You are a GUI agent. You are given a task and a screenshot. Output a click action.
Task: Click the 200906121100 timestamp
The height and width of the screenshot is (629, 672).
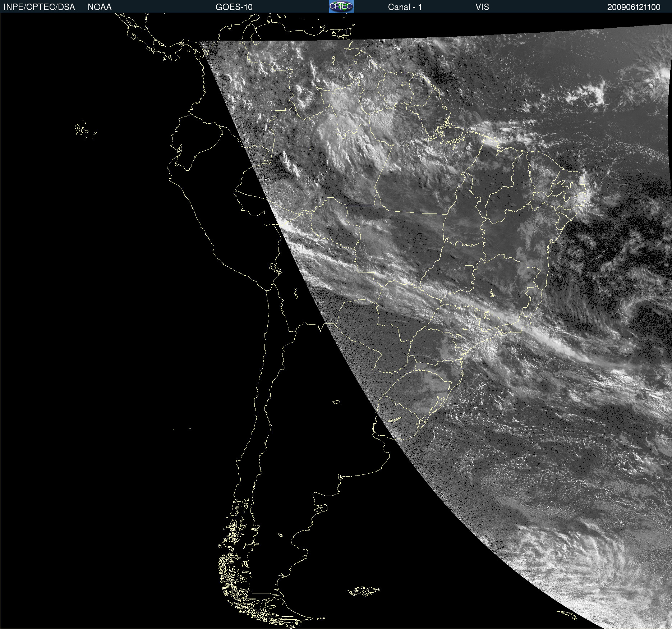(x=634, y=7)
